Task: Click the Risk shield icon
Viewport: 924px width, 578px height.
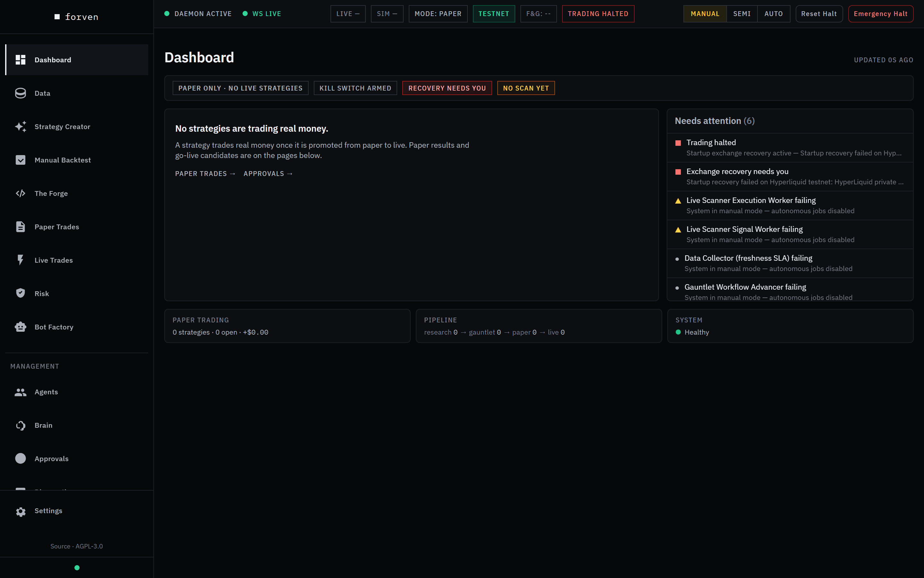Action: click(x=21, y=293)
